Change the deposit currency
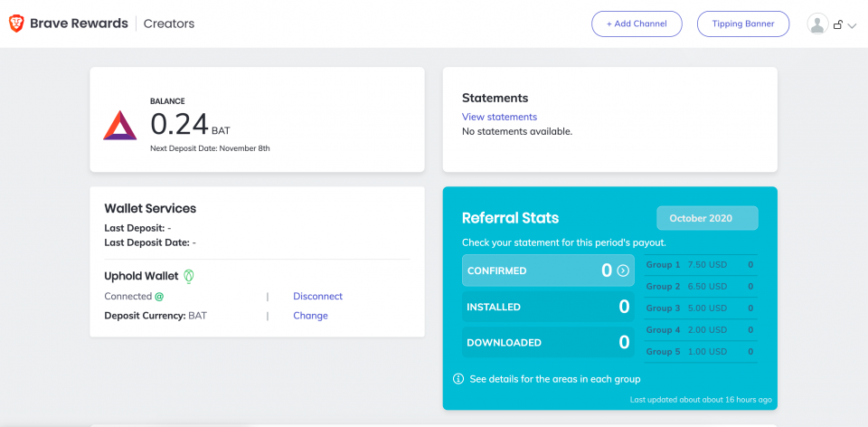 tap(310, 316)
